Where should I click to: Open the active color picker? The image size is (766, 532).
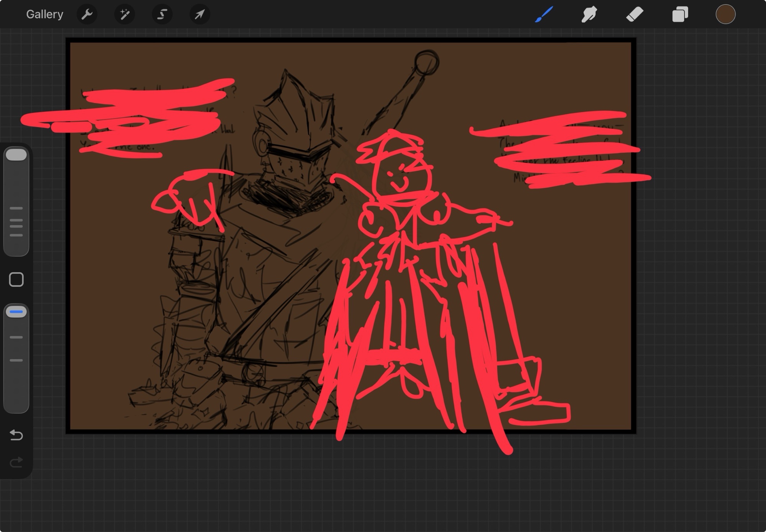coord(725,15)
